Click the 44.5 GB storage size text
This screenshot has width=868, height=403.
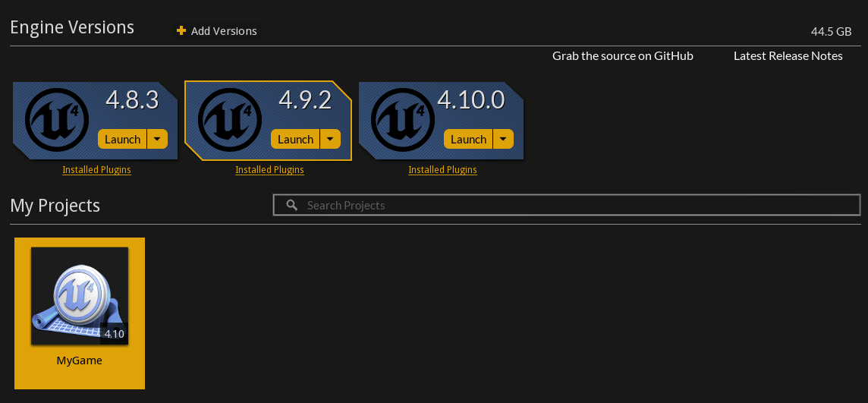(x=831, y=32)
